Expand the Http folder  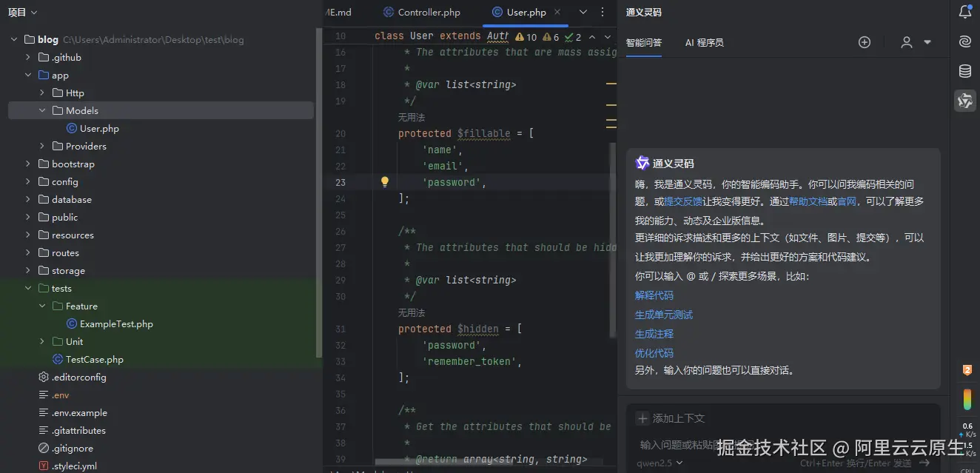42,93
